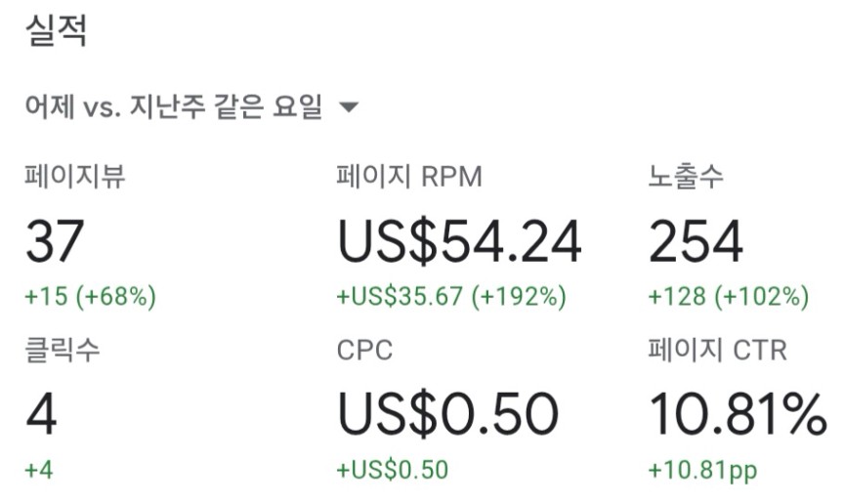844x504 pixels.
Task: Select the US$54.24 page RPM value
Action: pyautogui.click(x=460, y=241)
